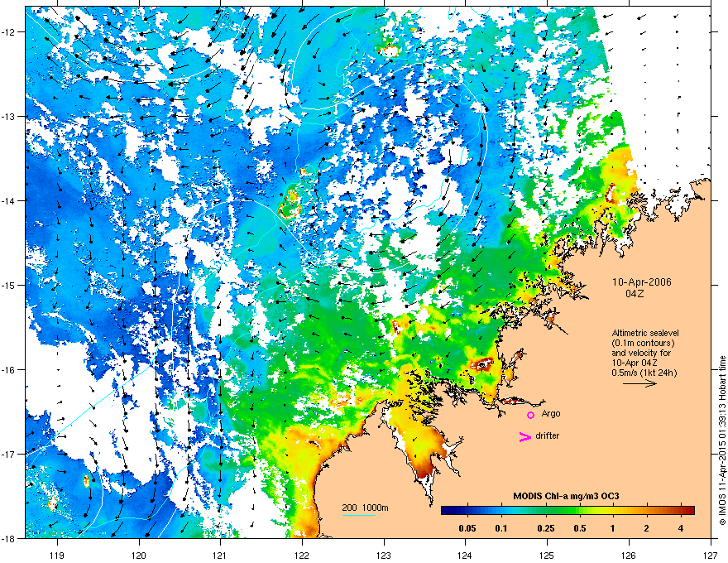This screenshot has height=563, width=728.
Task: Click the cyan 200 1000m contour legend line
Action: click(x=359, y=515)
